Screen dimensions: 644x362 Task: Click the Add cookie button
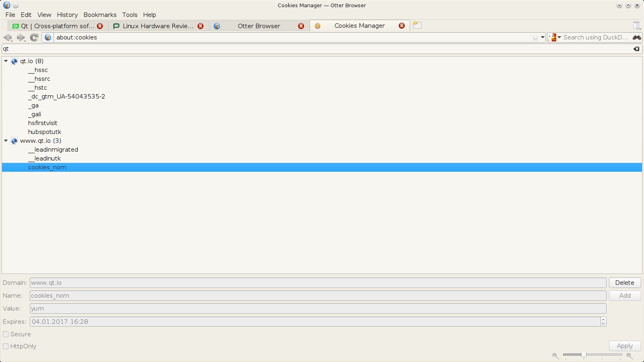tap(625, 296)
